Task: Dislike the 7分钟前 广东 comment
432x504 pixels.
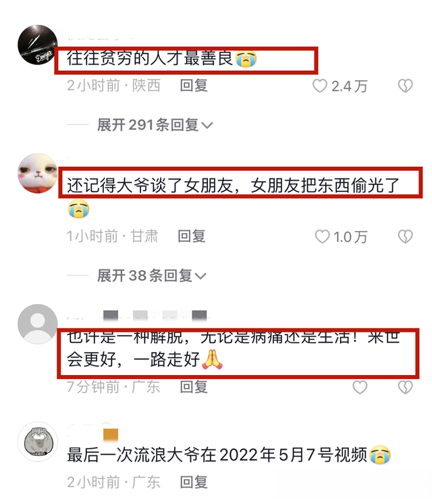Action: (x=405, y=387)
